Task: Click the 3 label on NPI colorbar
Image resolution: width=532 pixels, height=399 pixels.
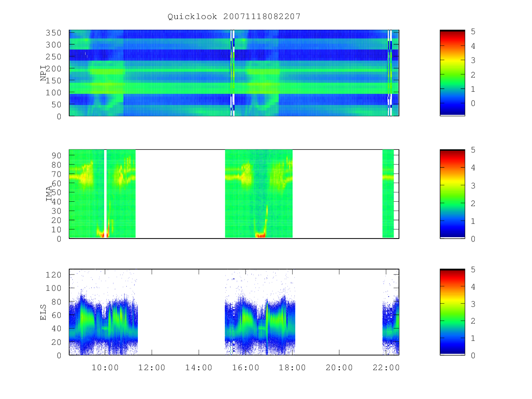Action: [473, 60]
